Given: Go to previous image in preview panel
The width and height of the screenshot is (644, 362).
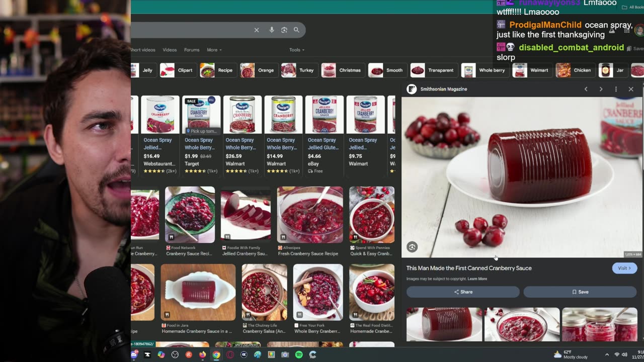Looking at the screenshot, I should tap(586, 89).
